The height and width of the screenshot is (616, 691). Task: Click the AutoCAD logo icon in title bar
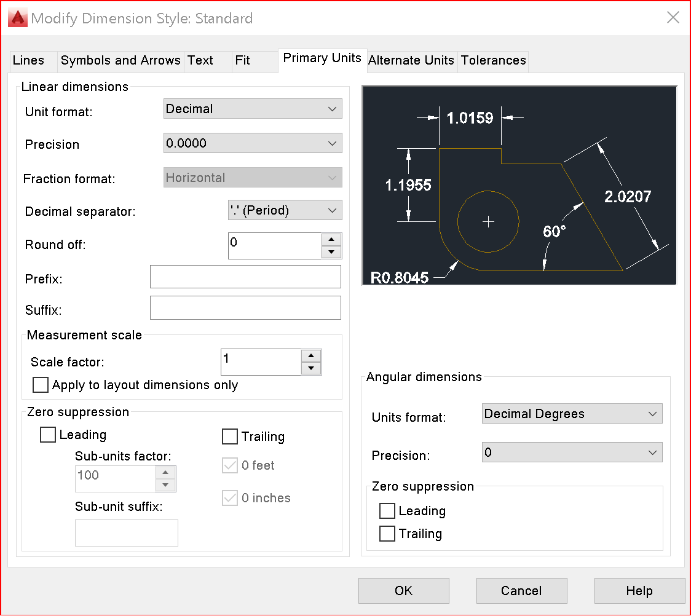(x=18, y=18)
